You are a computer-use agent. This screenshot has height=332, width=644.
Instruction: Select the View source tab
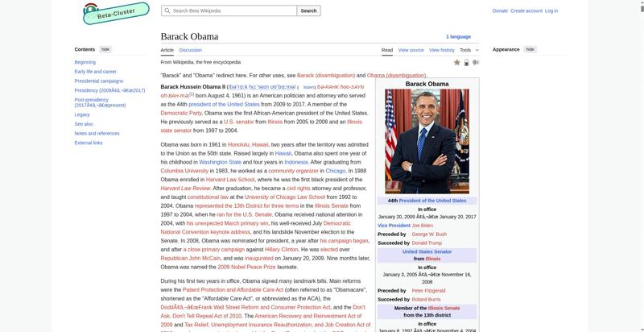click(x=411, y=50)
